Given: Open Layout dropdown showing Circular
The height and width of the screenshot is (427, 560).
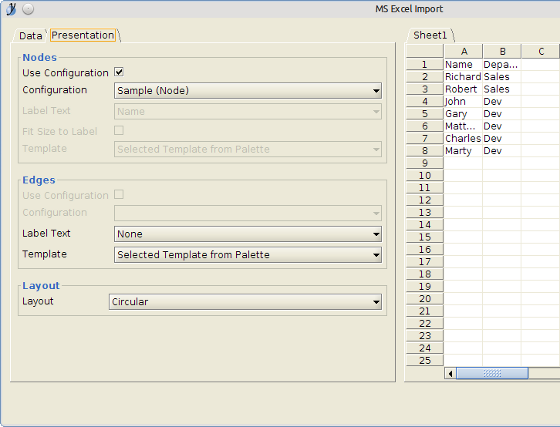Looking at the screenshot, I should click(x=245, y=302).
